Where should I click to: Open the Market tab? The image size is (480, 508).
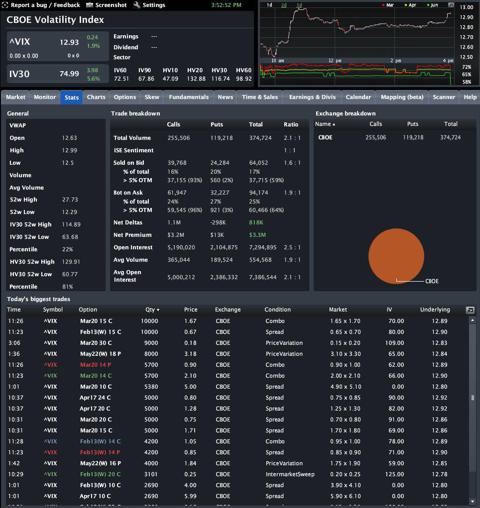click(x=16, y=97)
